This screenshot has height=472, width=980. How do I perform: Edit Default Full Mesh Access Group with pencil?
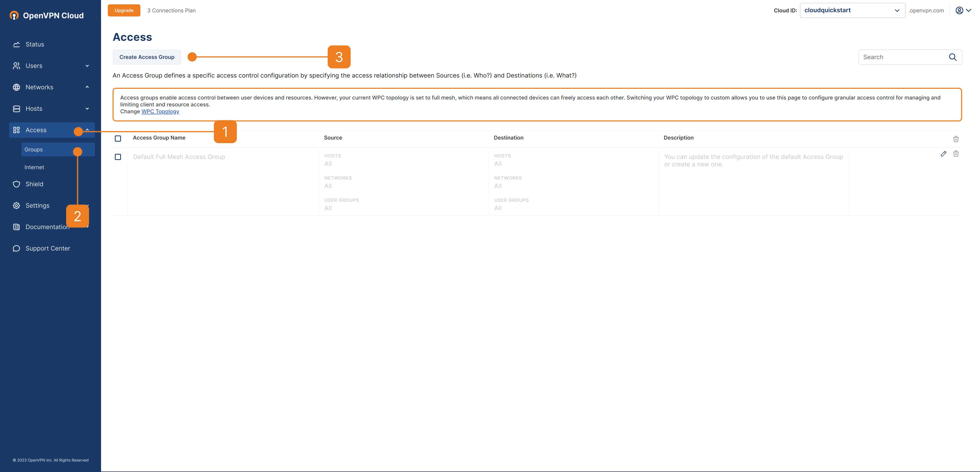(944, 154)
